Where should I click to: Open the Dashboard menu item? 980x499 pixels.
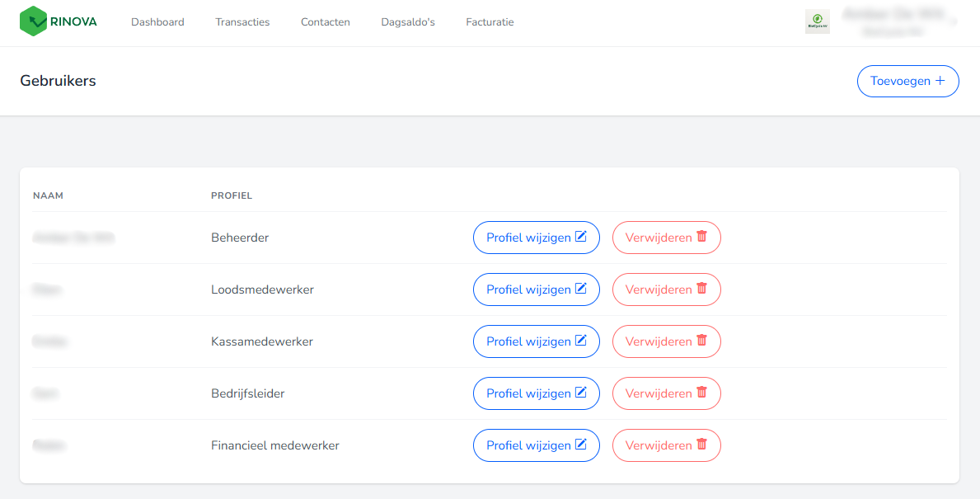point(157,22)
